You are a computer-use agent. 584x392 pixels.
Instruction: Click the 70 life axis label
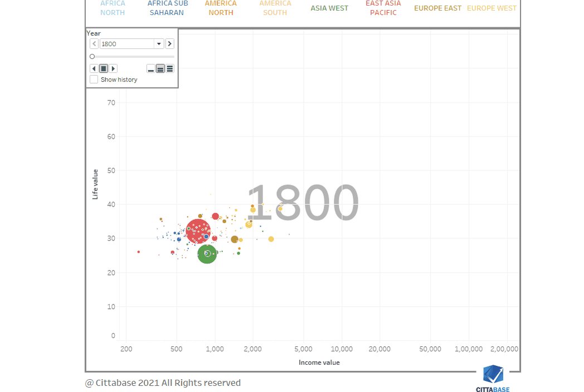pos(111,103)
